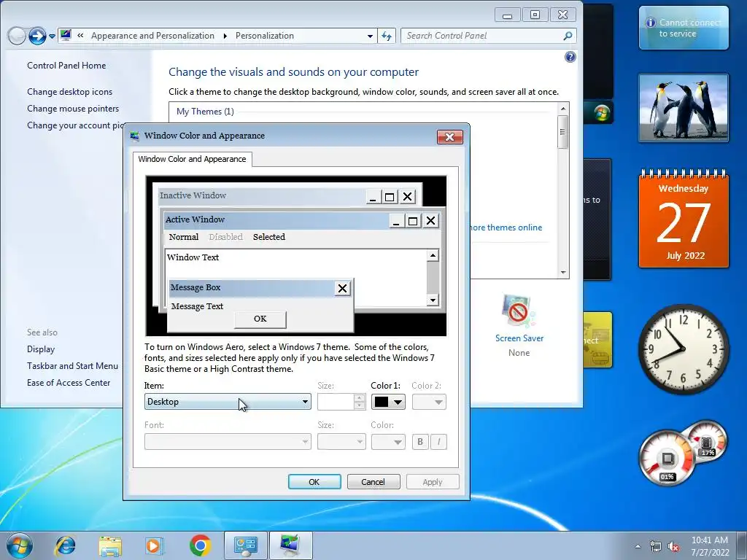747x560 pixels.
Task: Click Selected menu in preview
Action: point(268,237)
